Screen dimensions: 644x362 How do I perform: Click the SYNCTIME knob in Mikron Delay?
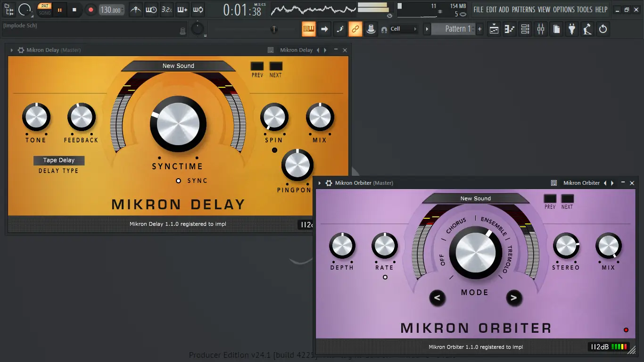coord(178,124)
